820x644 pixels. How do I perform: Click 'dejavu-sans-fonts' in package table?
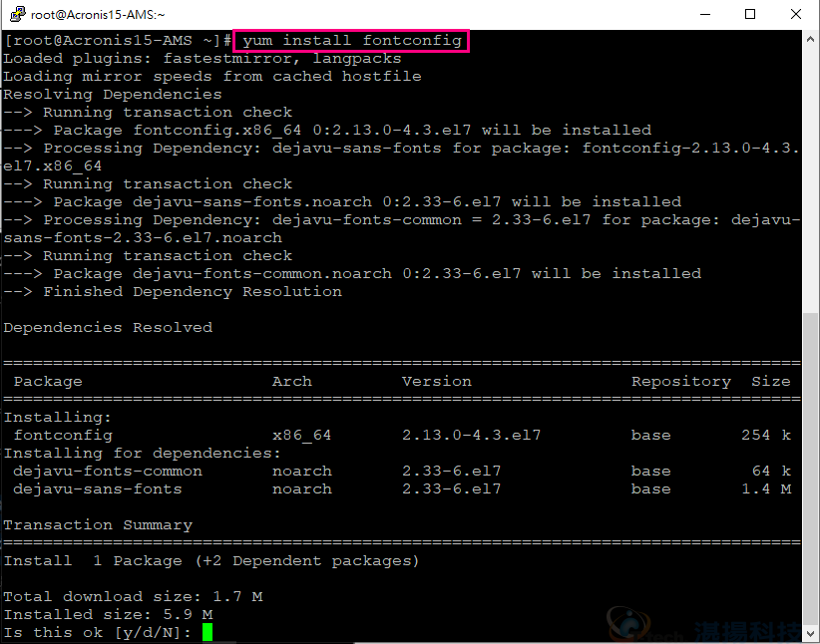click(x=98, y=488)
